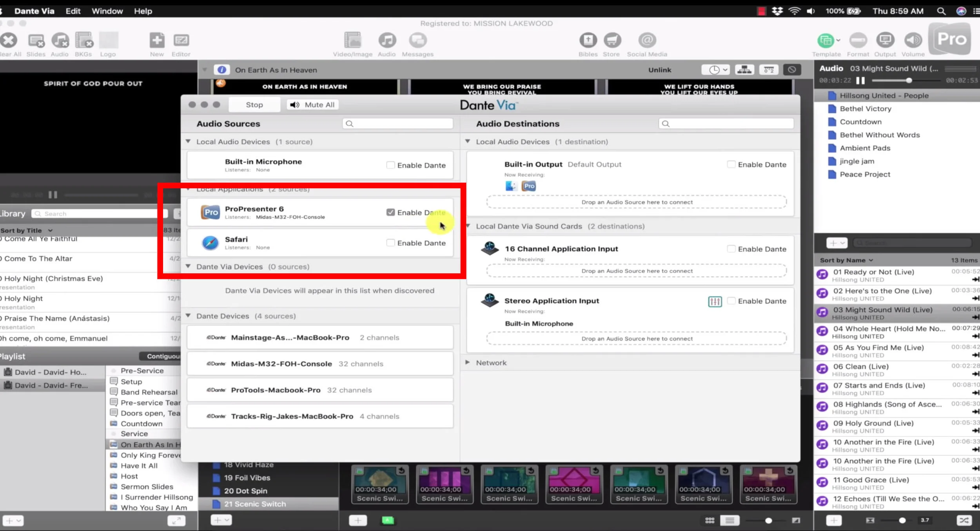Image resolution: width=980 pixels, height=531 pixels.
Task: Click the Stop button in Dante Via
Action: pyautogui.click(x=254, y=105)
